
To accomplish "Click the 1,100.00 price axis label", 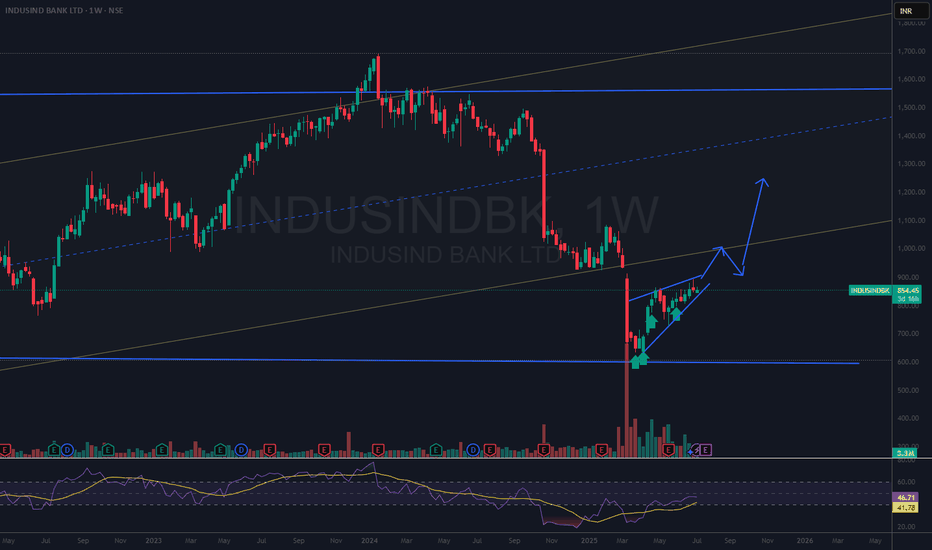I will click(x=911, y=221).
